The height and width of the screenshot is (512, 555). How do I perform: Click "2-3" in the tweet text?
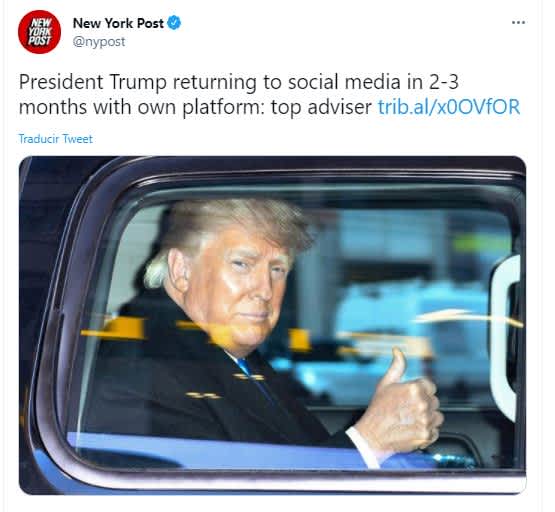pyautogui.click(x=444, y=82)
